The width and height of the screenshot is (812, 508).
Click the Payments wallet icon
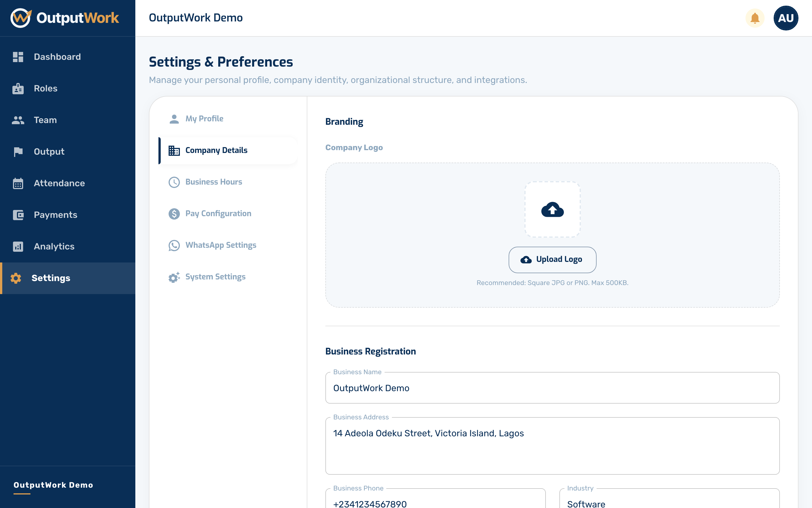(18, 215)
